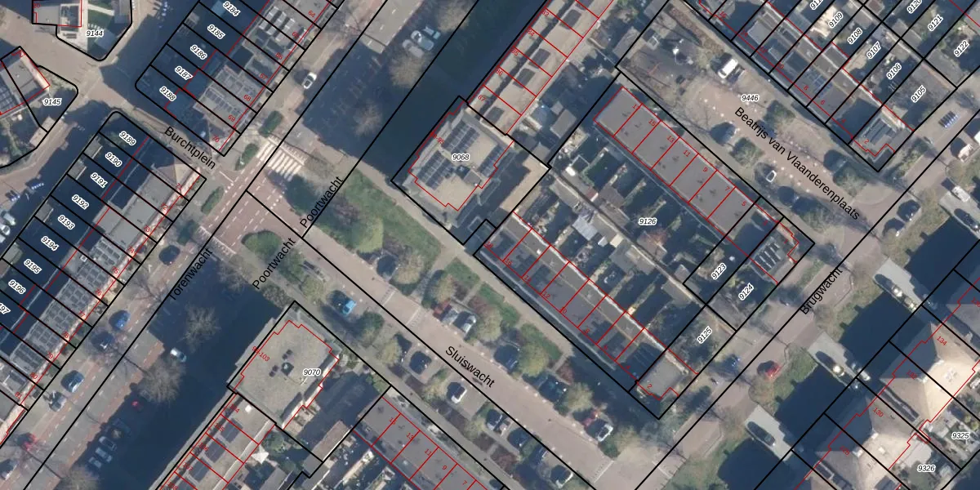
Task: Click parcel number 9189
Action: [x=127, y=137]
